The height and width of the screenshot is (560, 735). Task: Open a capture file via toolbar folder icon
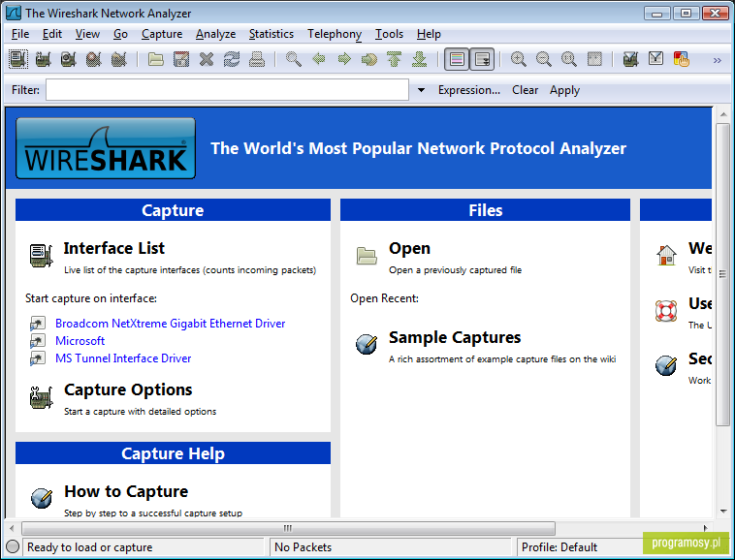[x=155, y=59]
